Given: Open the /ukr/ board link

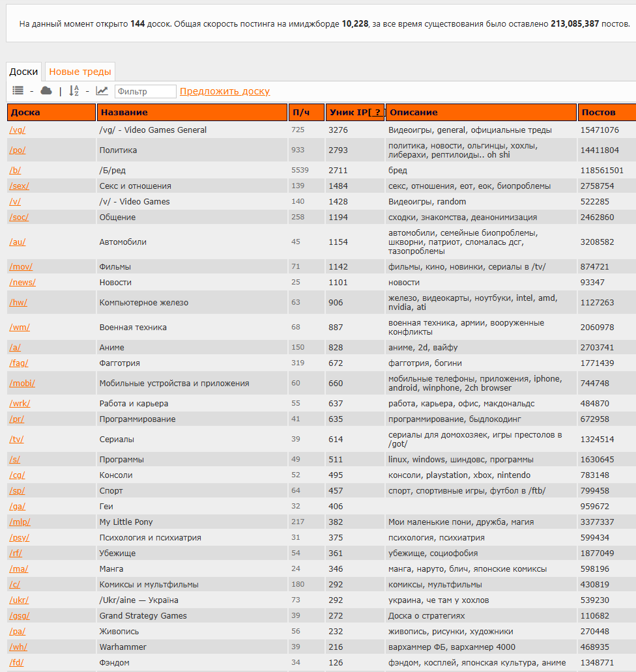Looking at the screenshot, I should 20,600.
